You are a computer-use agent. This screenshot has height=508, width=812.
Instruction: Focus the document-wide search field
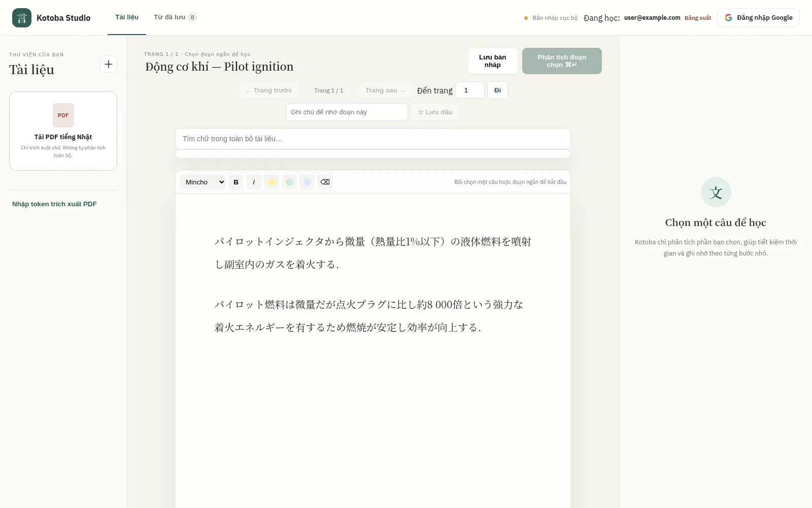(373, 139)
